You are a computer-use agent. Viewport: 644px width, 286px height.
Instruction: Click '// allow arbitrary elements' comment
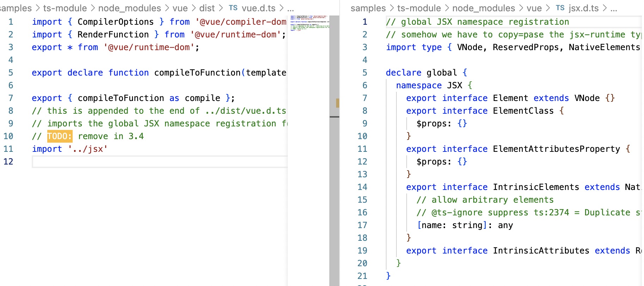pyautogui.click(x=485, y=200)
